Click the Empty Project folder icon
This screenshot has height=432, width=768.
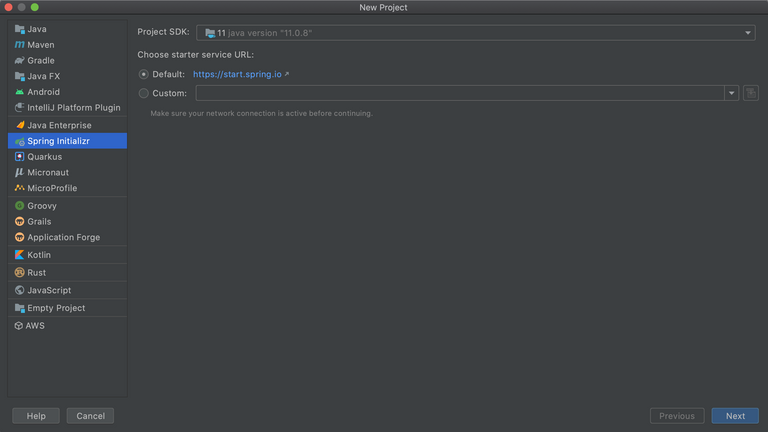(20, 308)
